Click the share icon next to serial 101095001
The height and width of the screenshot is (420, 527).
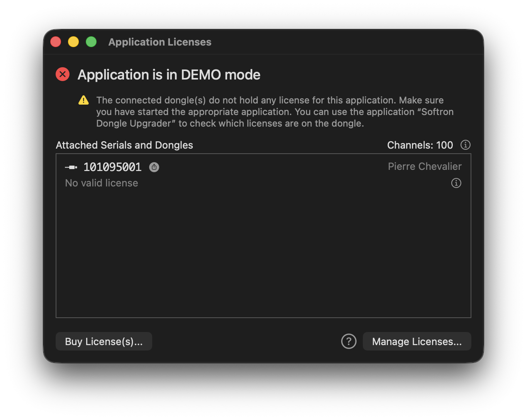[x=154, y=167]
